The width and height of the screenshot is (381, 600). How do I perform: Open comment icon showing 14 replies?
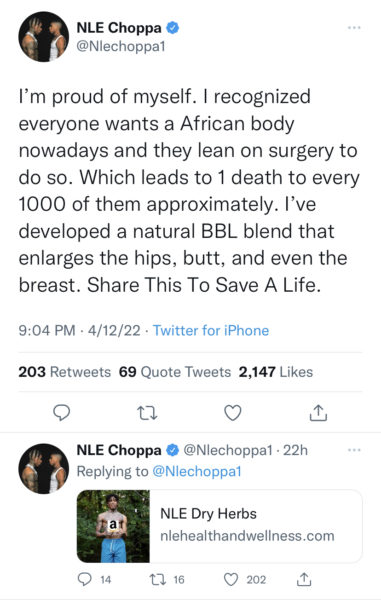pos(85,579)
